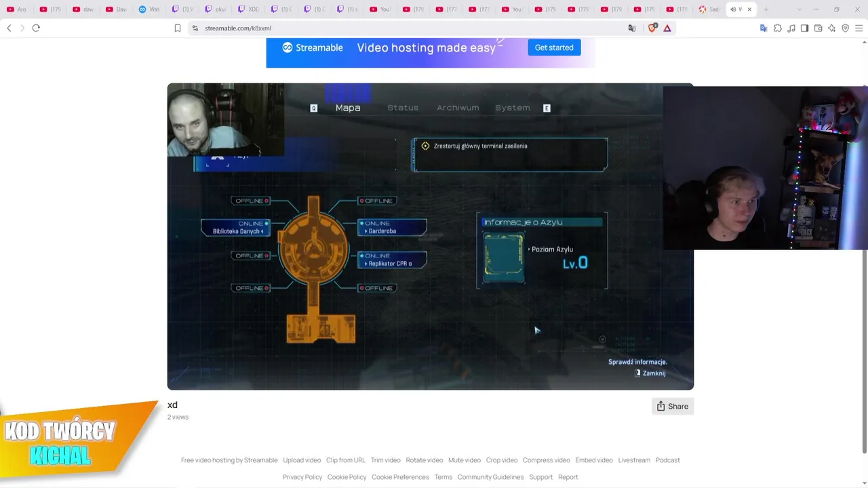Switch to the Twitch 'oku' tab
Viewport: 868px width, 488px height.
(214, 9)
